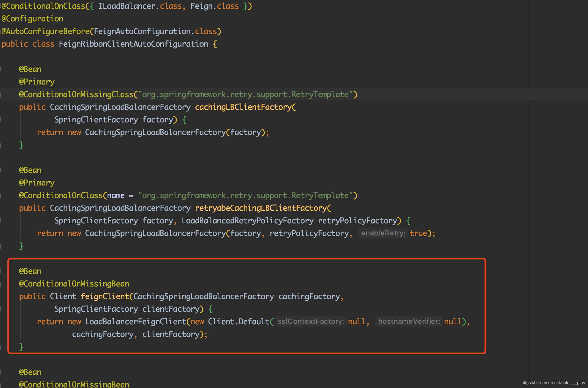Viewport: 588px width, 388px height.
Task: Click the 'true' literal after enableRetry
Action: point(418,233)
